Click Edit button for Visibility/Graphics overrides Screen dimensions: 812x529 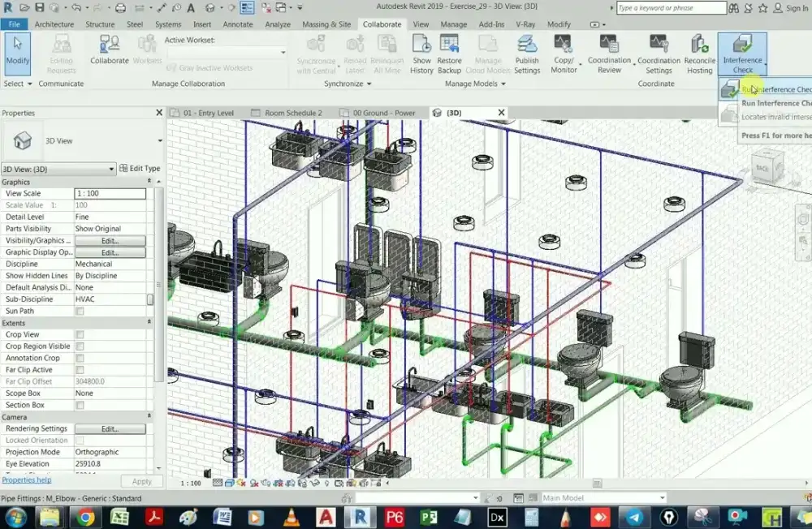coord(110,241)
